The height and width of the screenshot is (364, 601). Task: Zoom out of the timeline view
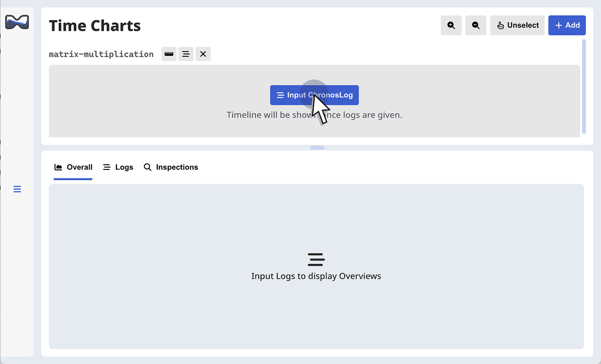(475, 25)
